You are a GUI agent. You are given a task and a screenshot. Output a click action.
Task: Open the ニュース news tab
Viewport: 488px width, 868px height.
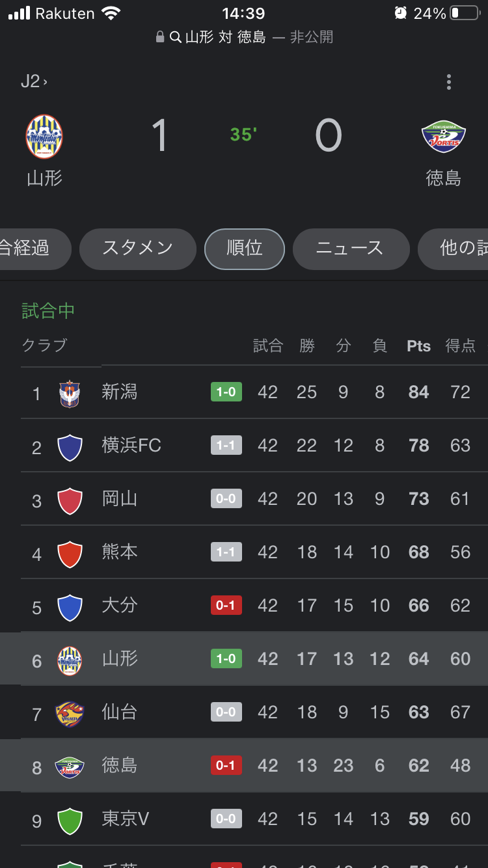tap(351, 249)
